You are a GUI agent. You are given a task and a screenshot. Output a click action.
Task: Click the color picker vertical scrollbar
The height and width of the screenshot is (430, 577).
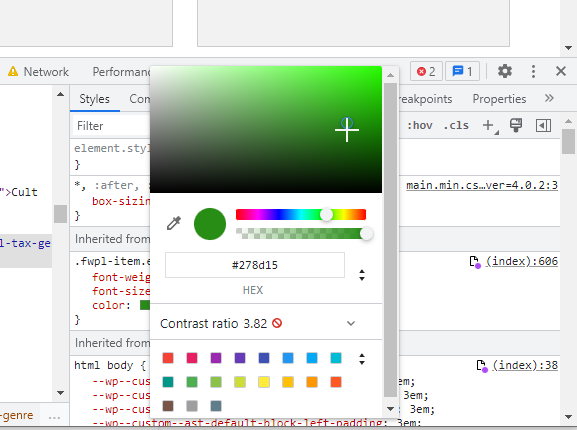390,240
